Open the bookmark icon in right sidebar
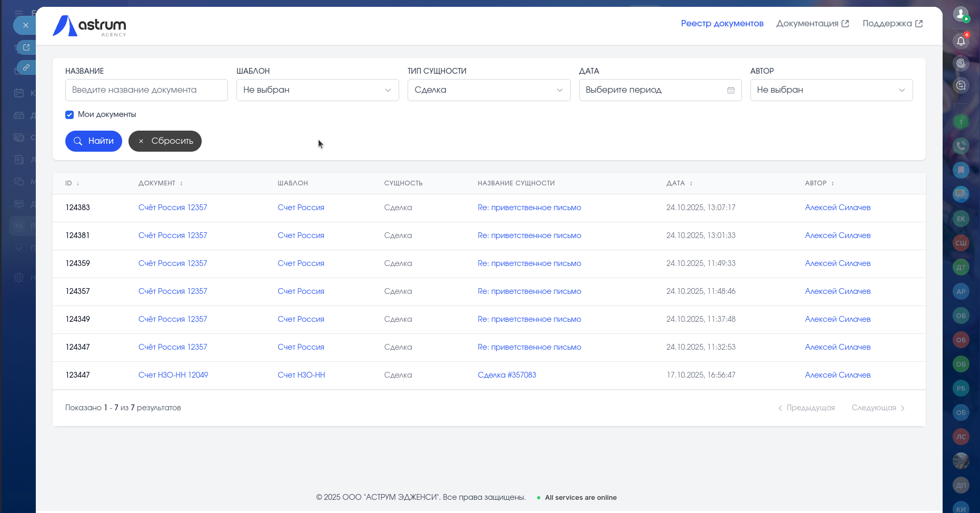This screenshot has width=980, height=513. [x=961, y=170]
